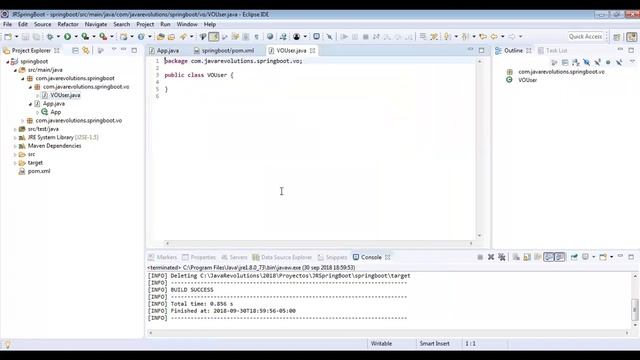Expand Maven Dependencies node

click(15, 146)
